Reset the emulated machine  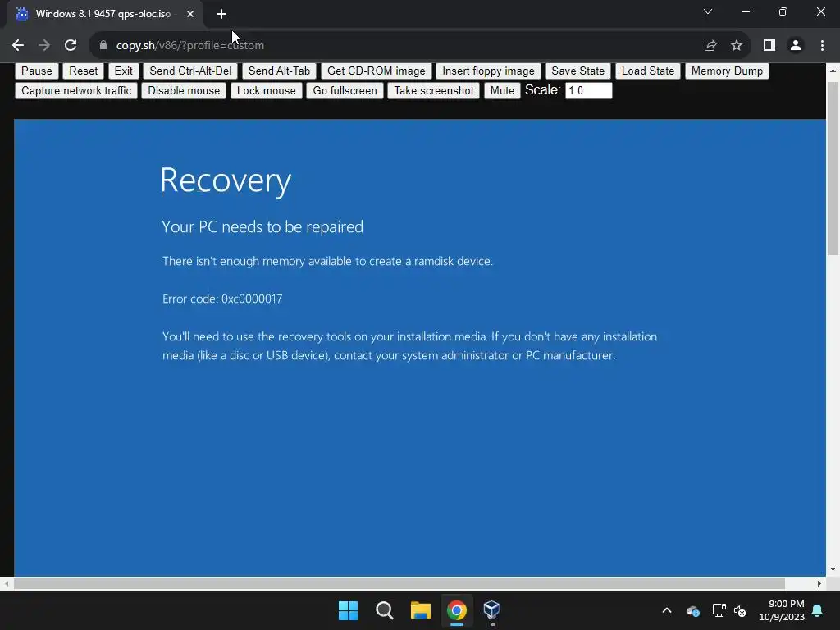pos(83,71)
